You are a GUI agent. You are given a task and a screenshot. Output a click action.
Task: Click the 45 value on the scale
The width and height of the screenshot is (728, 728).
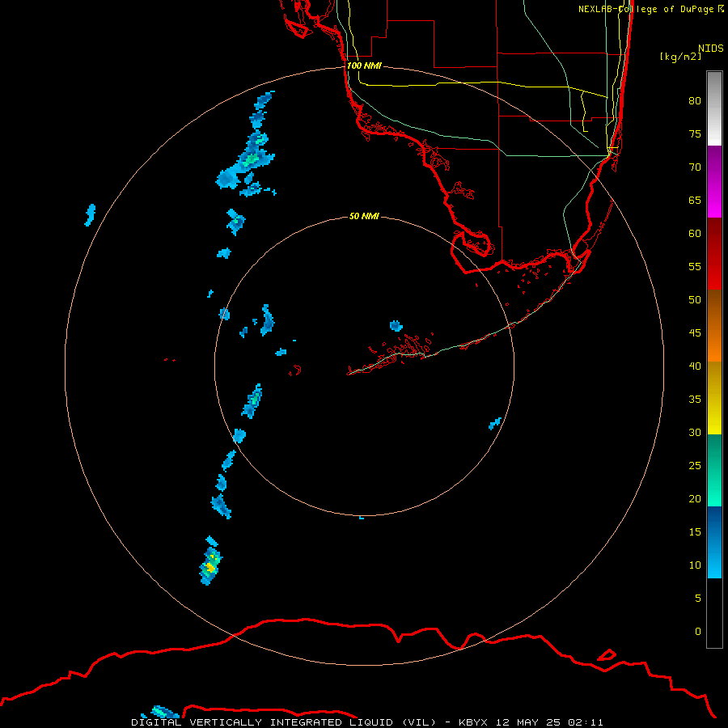pos(695,333)
